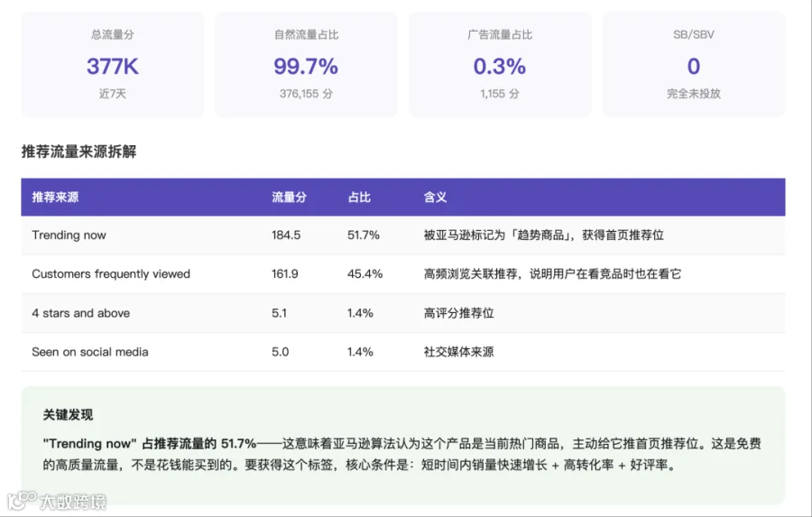Select the 0.3% ad traffic value
Image resolution: width=812 pixels, height=517 pixels.
click(500, 66)
